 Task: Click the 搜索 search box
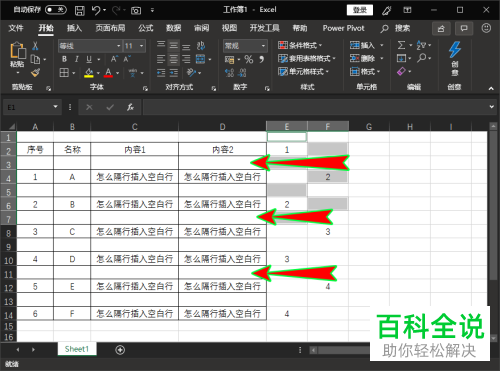point(395,28)
